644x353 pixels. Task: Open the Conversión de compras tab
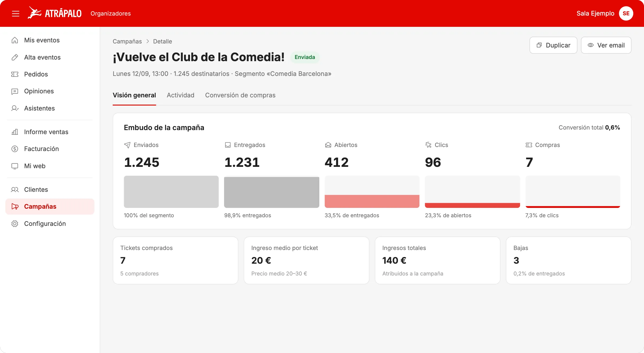point(240,95)
